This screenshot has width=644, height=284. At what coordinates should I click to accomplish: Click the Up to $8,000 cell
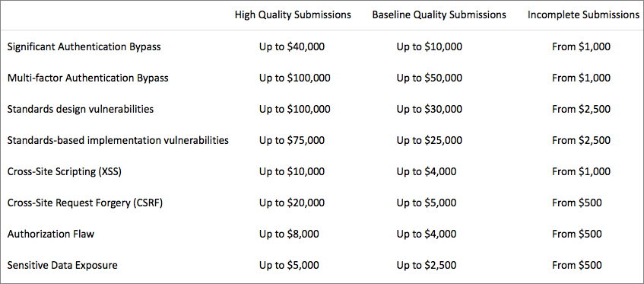289,235
